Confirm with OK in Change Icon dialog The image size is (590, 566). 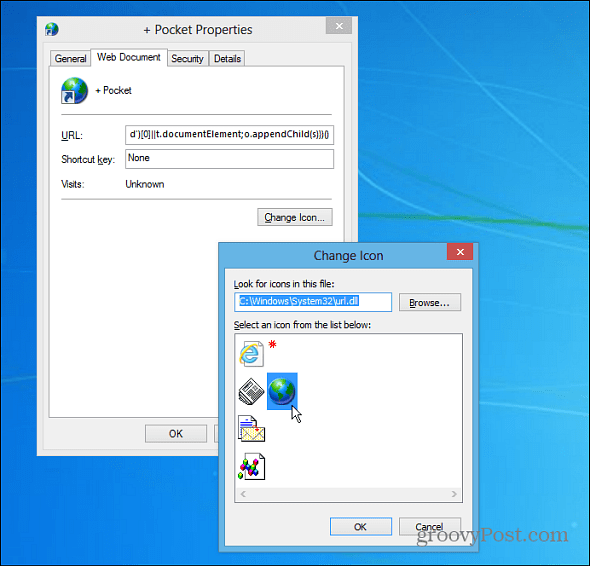click(360, 526)
